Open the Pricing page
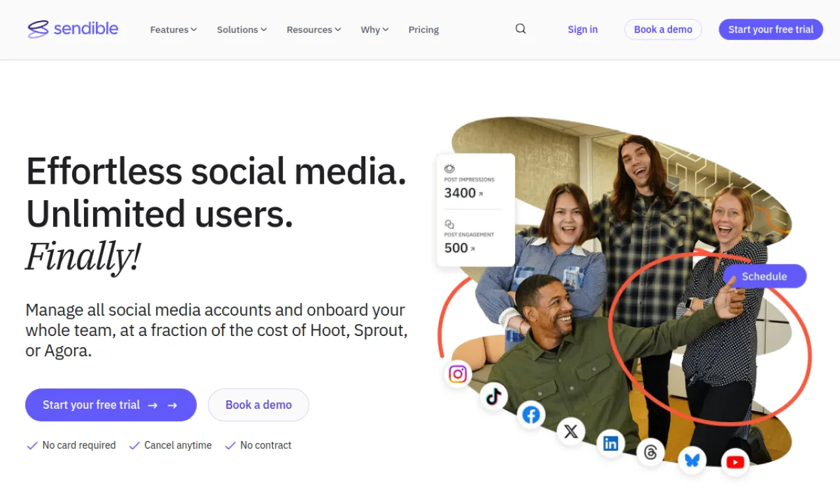840x504 pixels. [423, 30]
